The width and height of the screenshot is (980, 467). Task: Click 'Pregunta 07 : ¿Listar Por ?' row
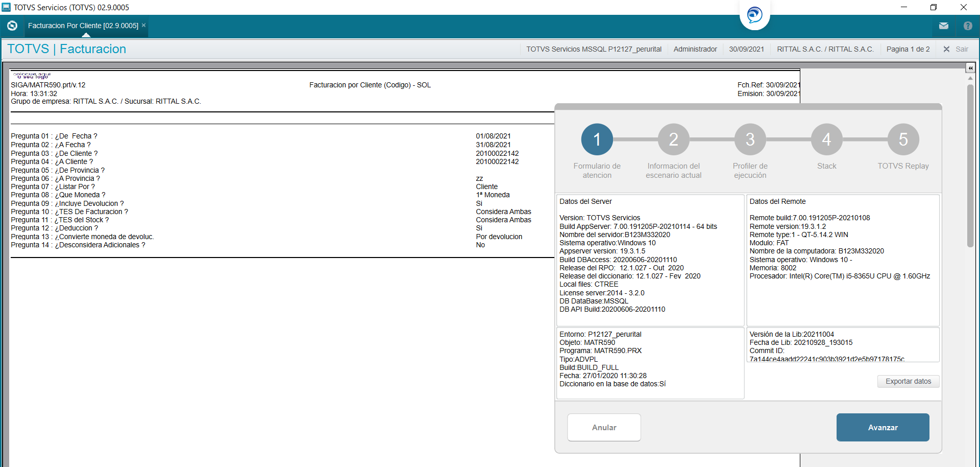(53, 186)
